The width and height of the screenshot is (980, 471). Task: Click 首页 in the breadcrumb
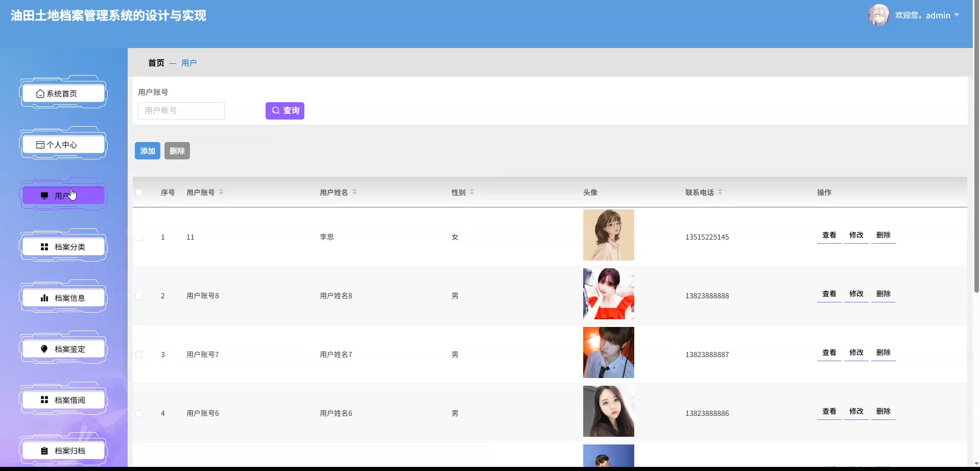156,63
